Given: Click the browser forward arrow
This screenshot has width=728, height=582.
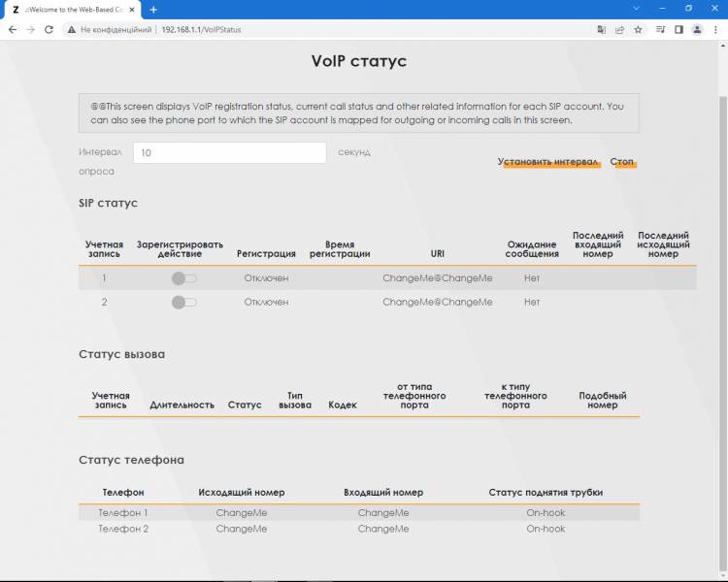Looking at the screenshot, I should (x=31, y=30).
